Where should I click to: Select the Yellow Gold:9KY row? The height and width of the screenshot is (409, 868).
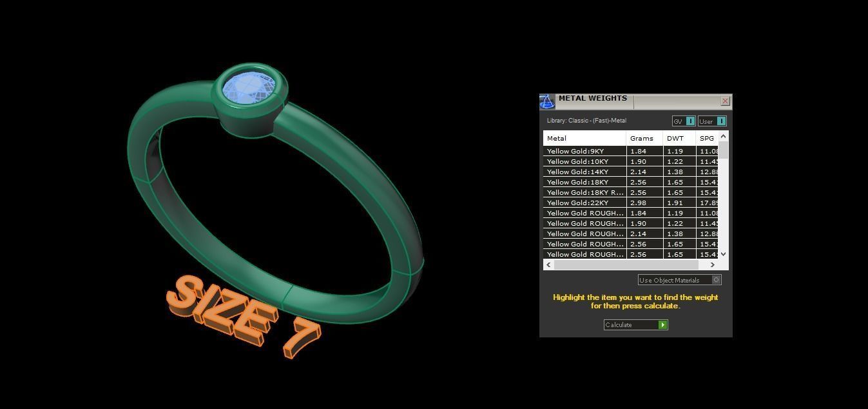(x=631, y=151)
